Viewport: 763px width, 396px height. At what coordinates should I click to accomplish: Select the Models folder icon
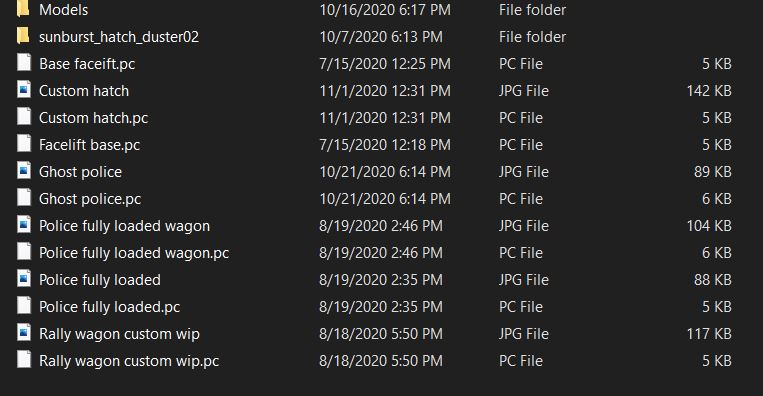pos(23,9)
